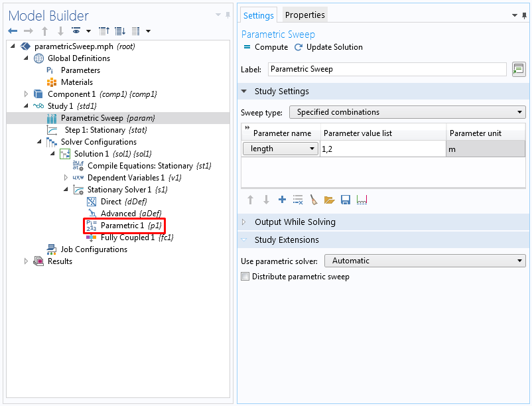This screenshot has height=406, width=532.
Task: Switch to the Properties tab
Action: (x=304, y=15)
